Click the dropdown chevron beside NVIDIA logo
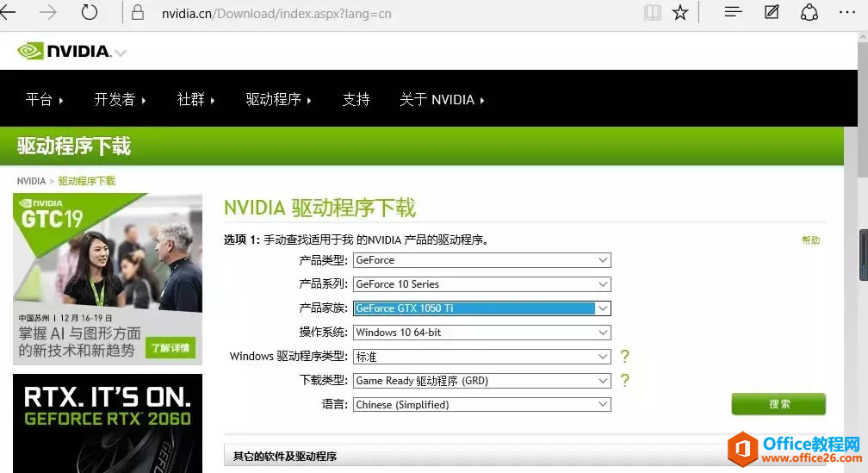The image size is (868, 473). [x=121, y=53]
